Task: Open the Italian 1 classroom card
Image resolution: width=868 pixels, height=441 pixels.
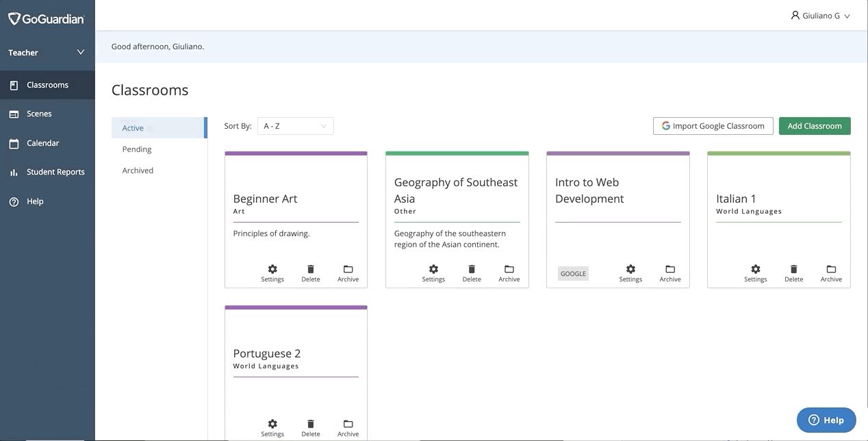Action: (778, 199)
